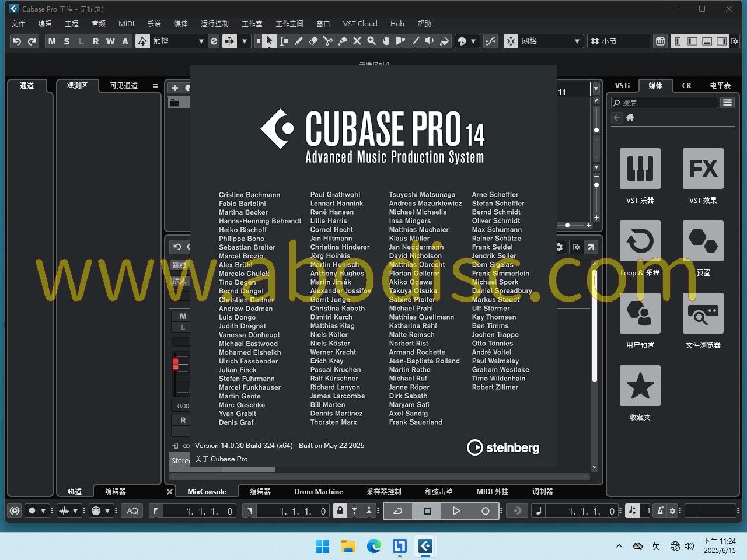Open the 文件 menu
This screenshot has height=560, width=747.
(18, 24)
